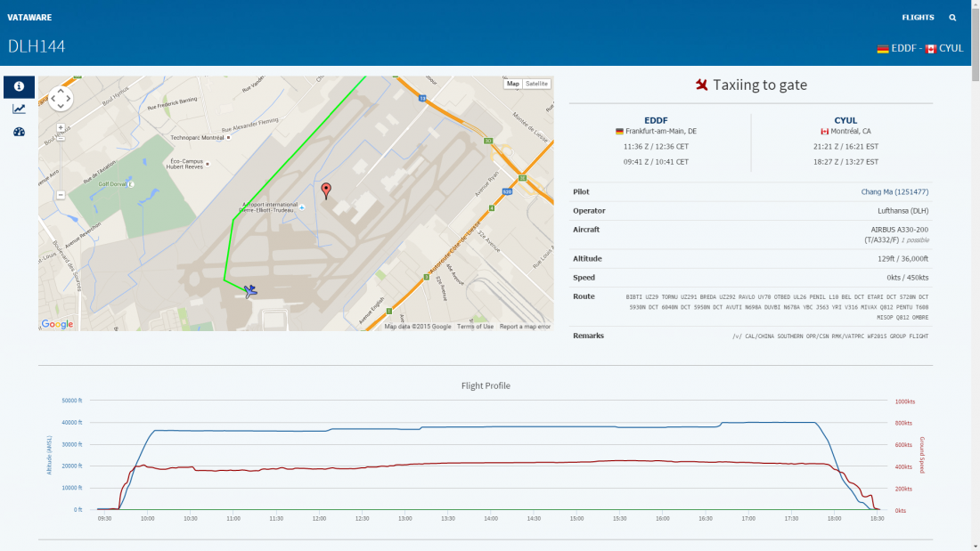Click the AIRBUS A330-200 aircraft value
Screen dimensions: 980x551
coord(900,230)
